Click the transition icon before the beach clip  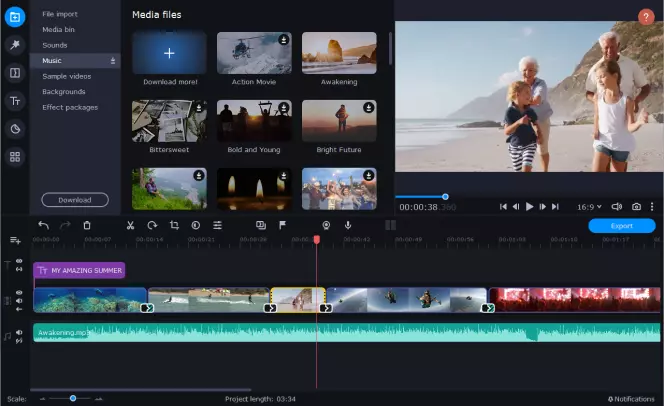(x=270, y=308)
